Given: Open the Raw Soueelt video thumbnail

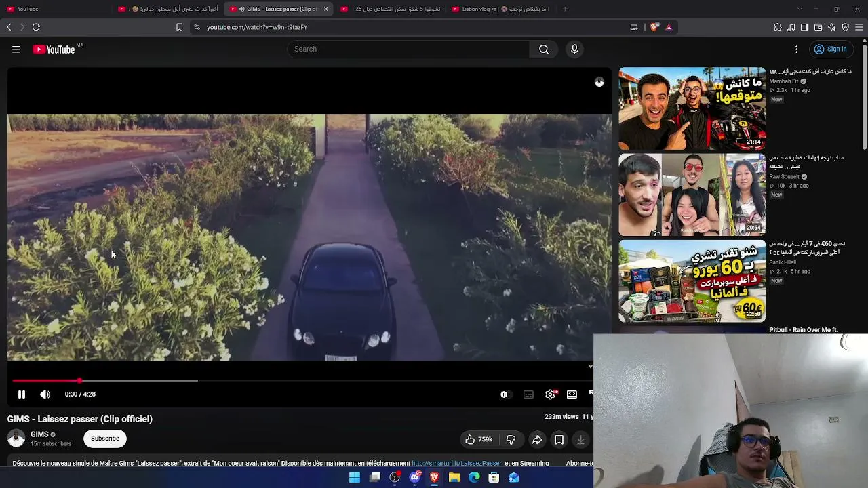Looking at the screenshot, I should coord(692,195).
